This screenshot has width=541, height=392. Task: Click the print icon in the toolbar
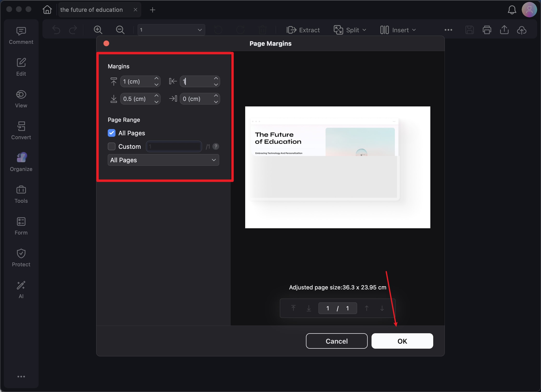(487, 30)
